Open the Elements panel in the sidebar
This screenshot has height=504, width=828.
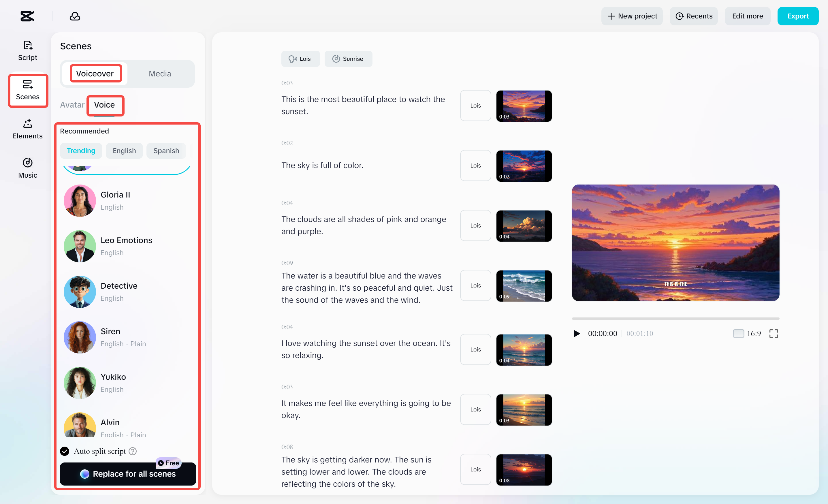click(27, 129)
